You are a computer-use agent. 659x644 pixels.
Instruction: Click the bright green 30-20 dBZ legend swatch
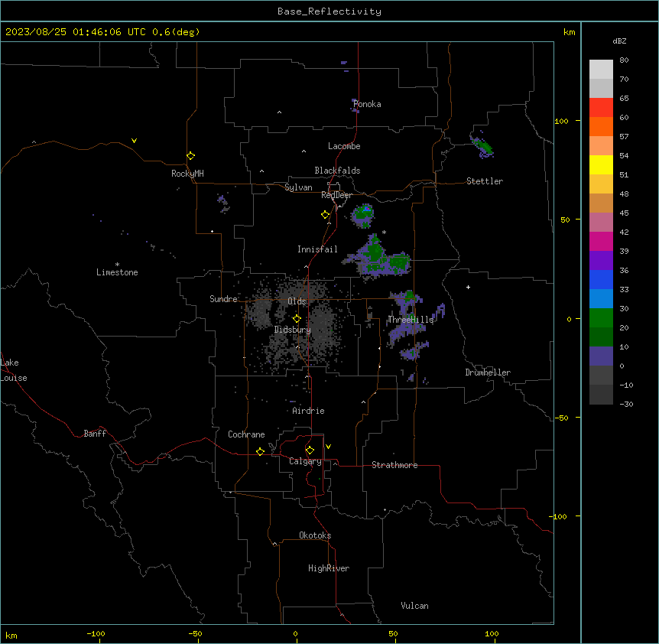601,318
